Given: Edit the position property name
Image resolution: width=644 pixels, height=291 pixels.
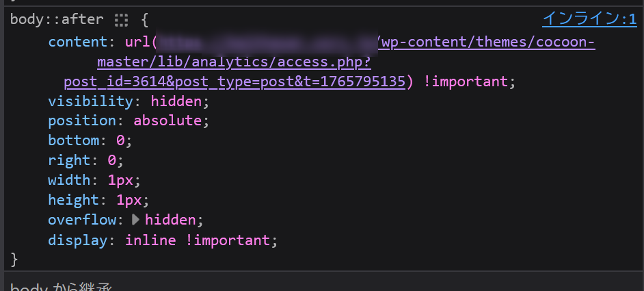Looking at the screenshot, I should coord(85,121).
